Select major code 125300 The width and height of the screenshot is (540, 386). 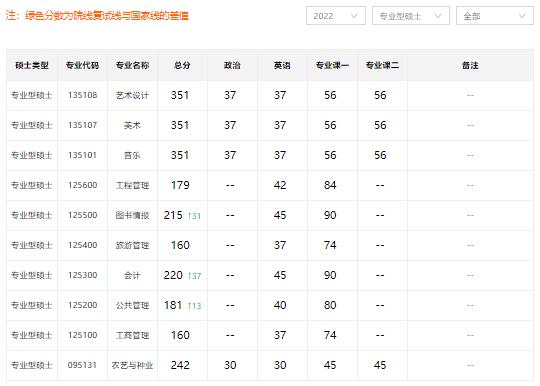coord(83,275)
